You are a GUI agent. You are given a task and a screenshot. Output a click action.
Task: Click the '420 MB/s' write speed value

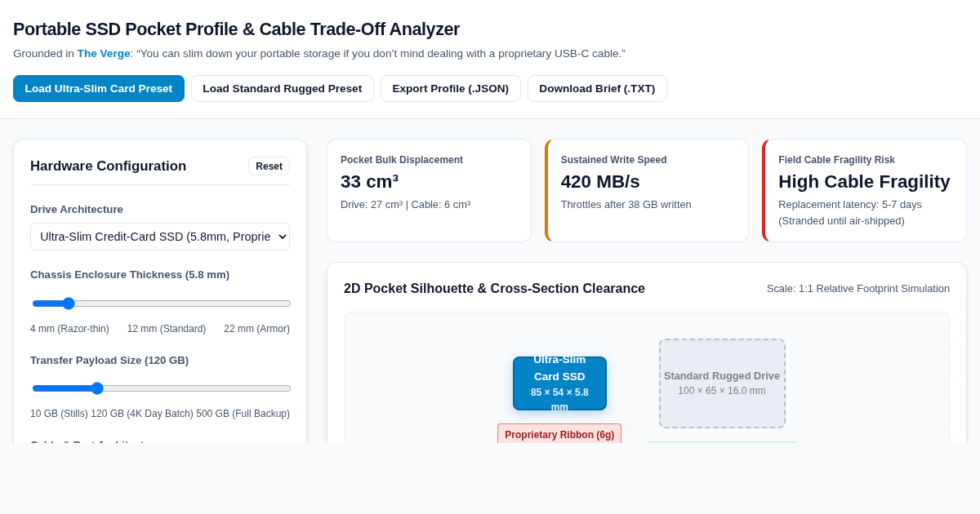(x=600, y=182)
